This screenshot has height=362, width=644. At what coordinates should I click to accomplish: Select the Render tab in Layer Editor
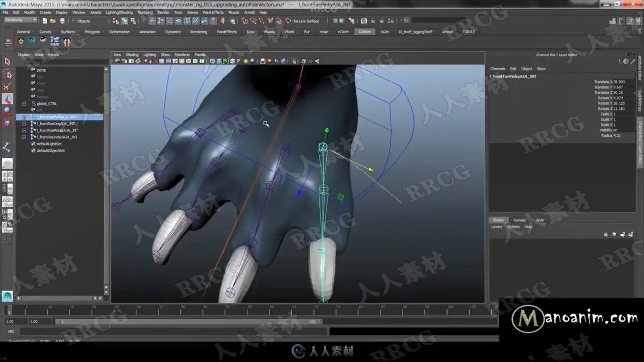tap(520, 220)
